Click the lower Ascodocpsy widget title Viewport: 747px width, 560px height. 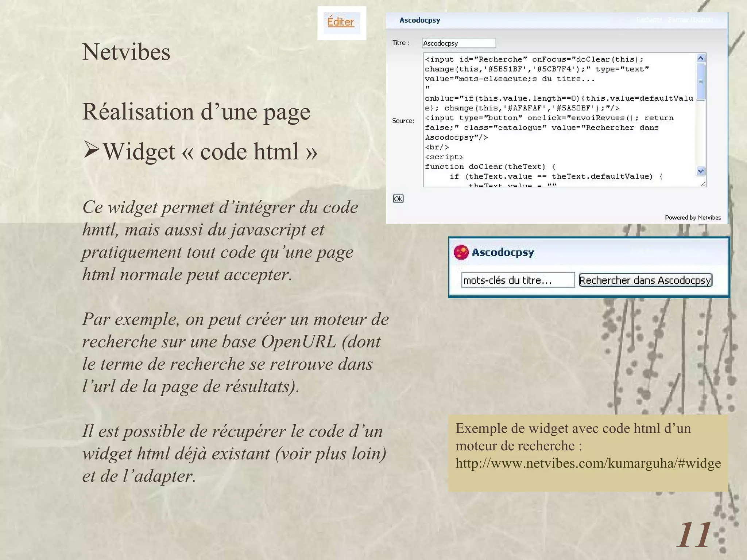[503, 252]
